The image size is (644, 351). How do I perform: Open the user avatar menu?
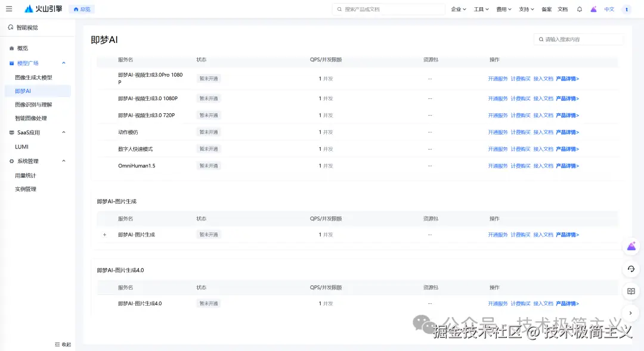[627, 9]
